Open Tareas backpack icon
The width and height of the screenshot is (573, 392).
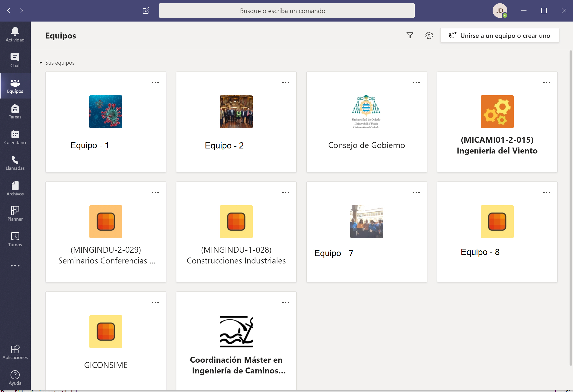pyautogui.click(x=15, y=111)
